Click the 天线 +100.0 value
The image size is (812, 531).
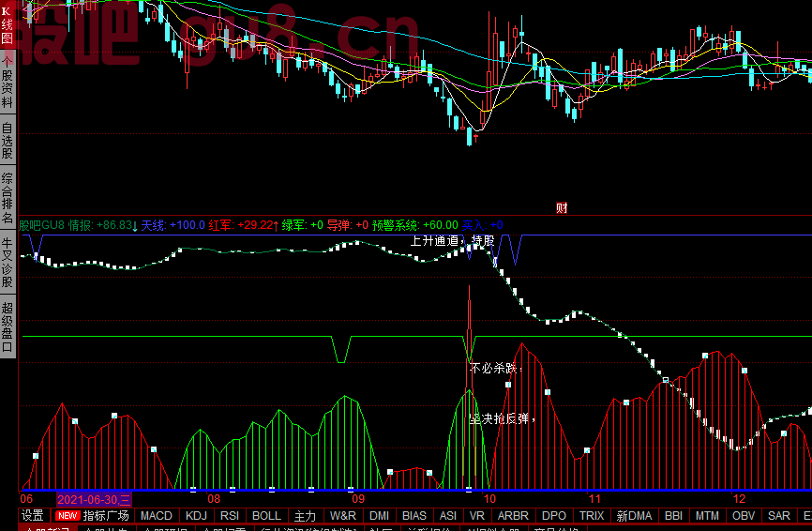coord(173,225)
